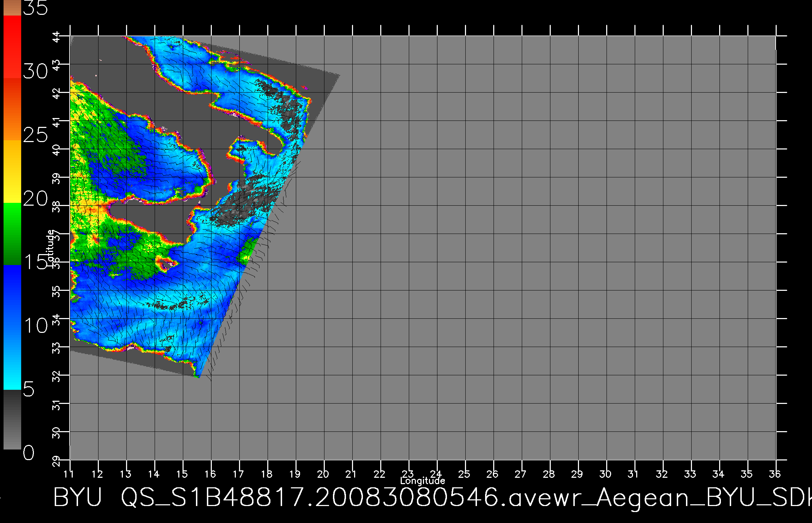Click the colorbar scale value 15

pyautogui.click(x=35, y=262)
